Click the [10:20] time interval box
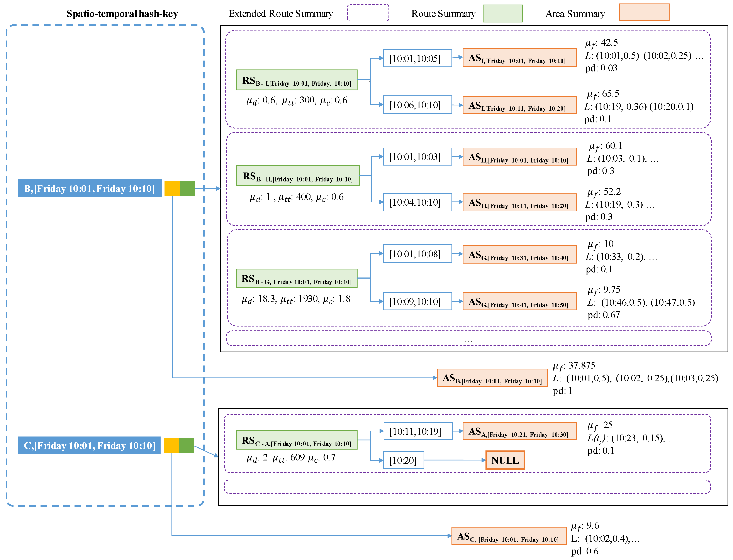 [x=403, y=460]
